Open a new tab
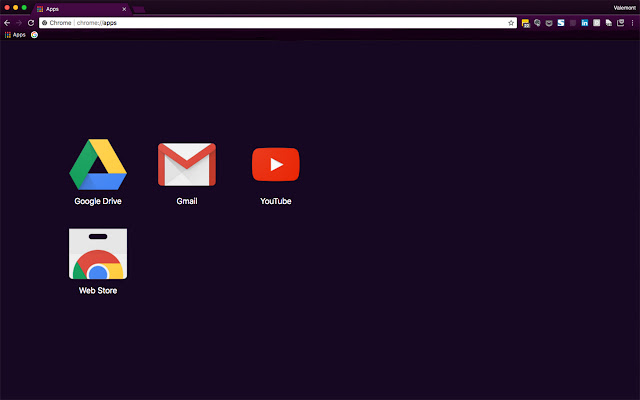This screenshot has height=400, width=640. (x=139, y=9)
